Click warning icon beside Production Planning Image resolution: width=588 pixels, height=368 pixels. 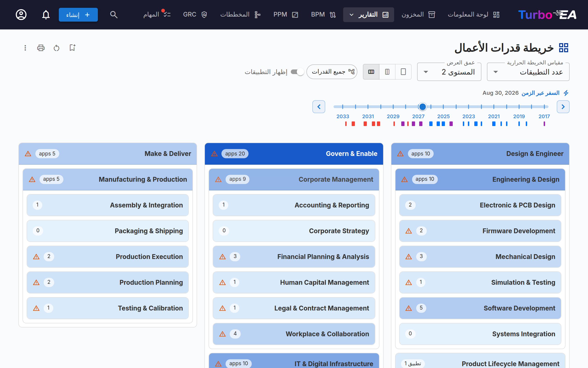pyautogui.click(x=36, y=282)
